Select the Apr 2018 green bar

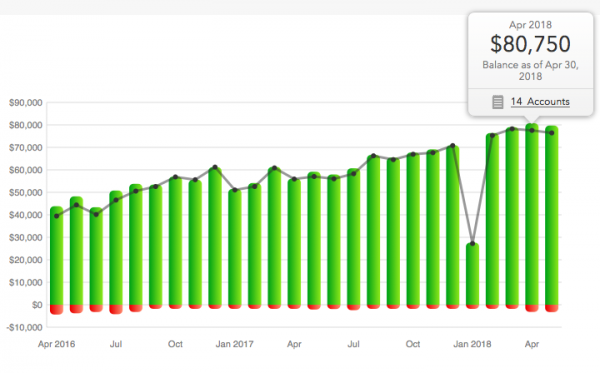pos(532,214)
